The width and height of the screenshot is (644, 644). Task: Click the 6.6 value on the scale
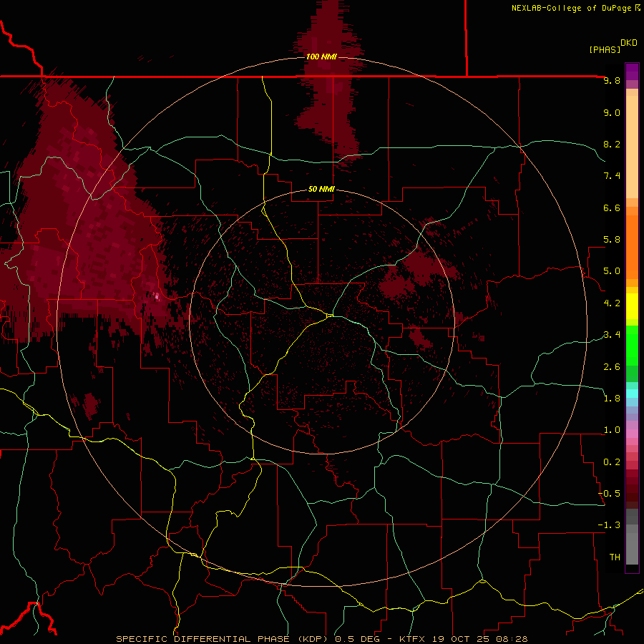[612, 208]
